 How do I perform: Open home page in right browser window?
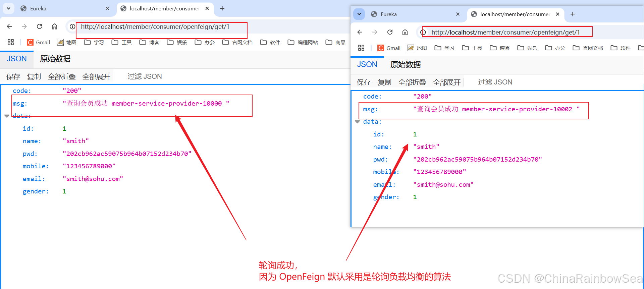[405, 32]
